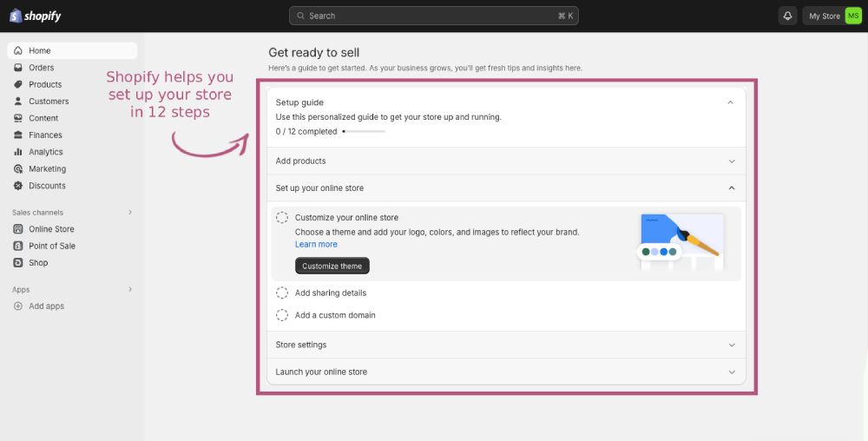Click the 0 / 12 completed text
Screen dimensions: 868x441
306,132
